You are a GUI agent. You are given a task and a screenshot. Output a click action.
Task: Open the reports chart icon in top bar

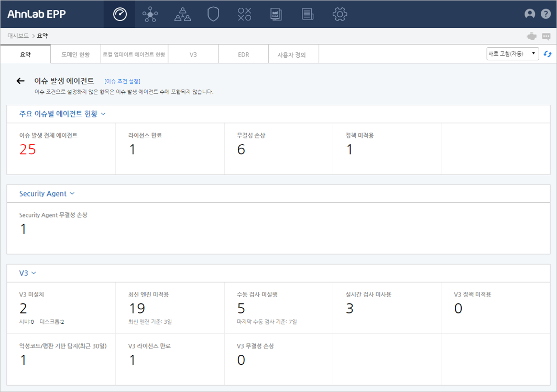276,14
